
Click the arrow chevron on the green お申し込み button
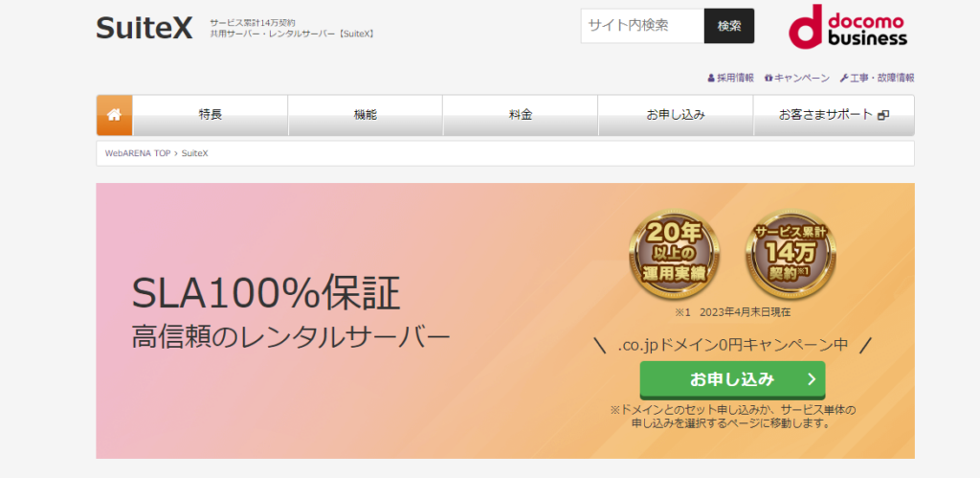pyautogui.click(x=811, y=379)
